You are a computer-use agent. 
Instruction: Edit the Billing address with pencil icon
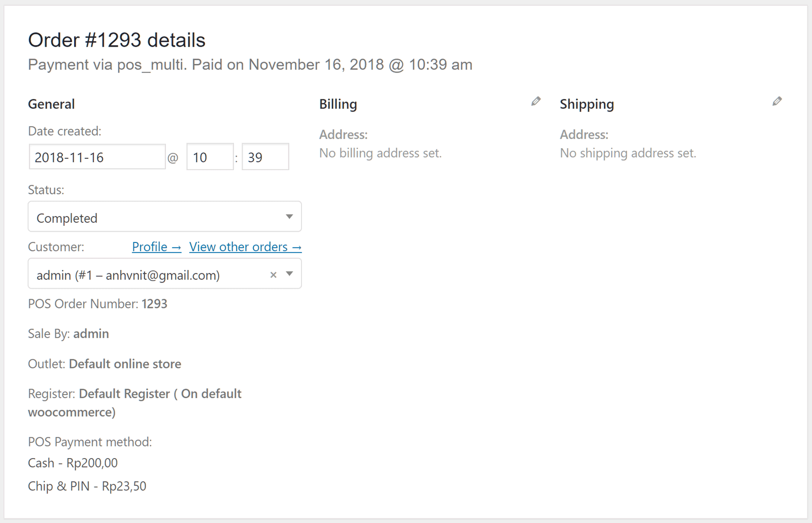coord(536,101)
